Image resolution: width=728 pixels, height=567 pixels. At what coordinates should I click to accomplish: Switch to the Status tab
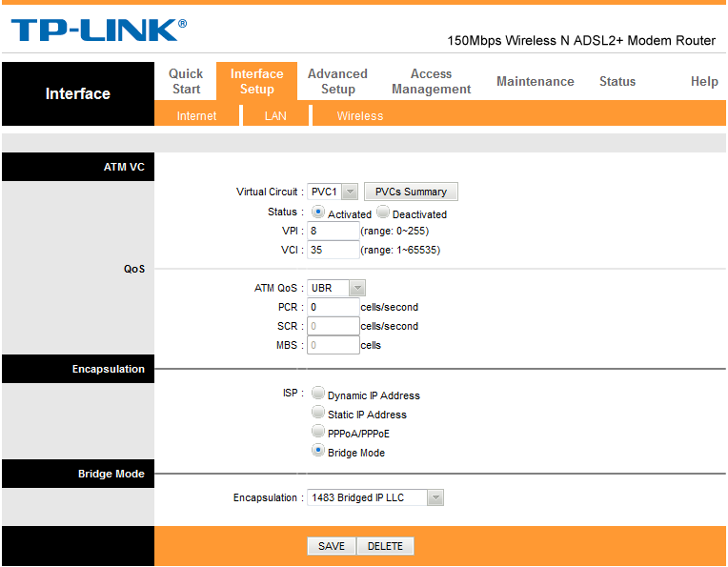point(617,81)
